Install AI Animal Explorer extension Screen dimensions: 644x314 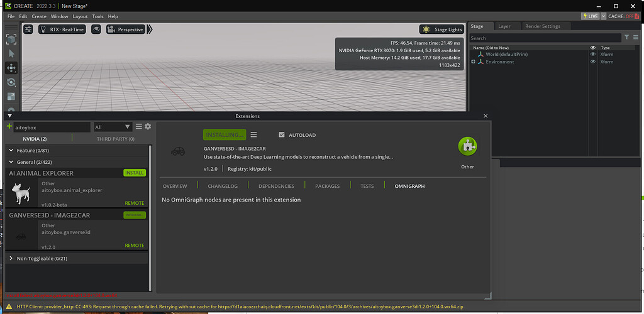click(x=135, y=173)
